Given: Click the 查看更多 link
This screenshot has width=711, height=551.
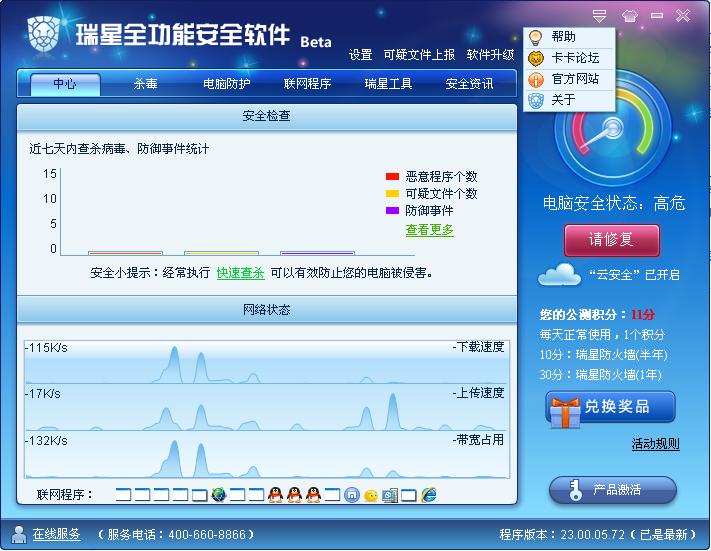Looking at the screenshot, I should point(429,230).
